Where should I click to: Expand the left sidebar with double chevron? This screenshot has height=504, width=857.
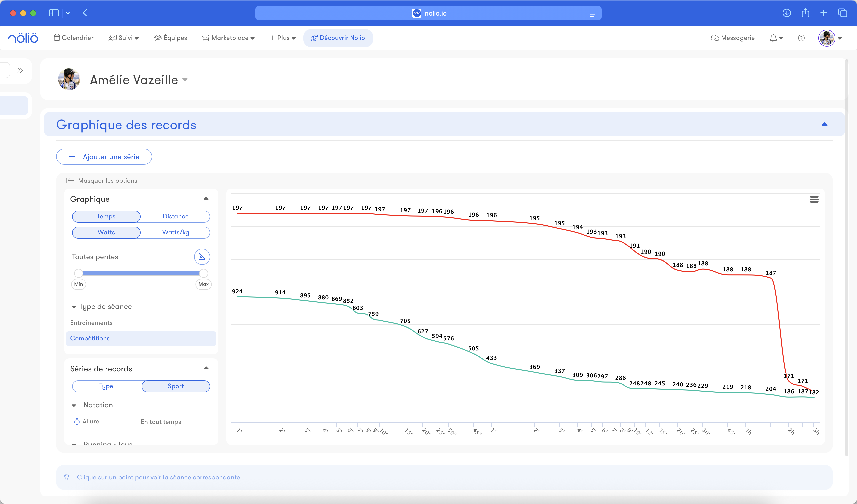click(20, 70)
